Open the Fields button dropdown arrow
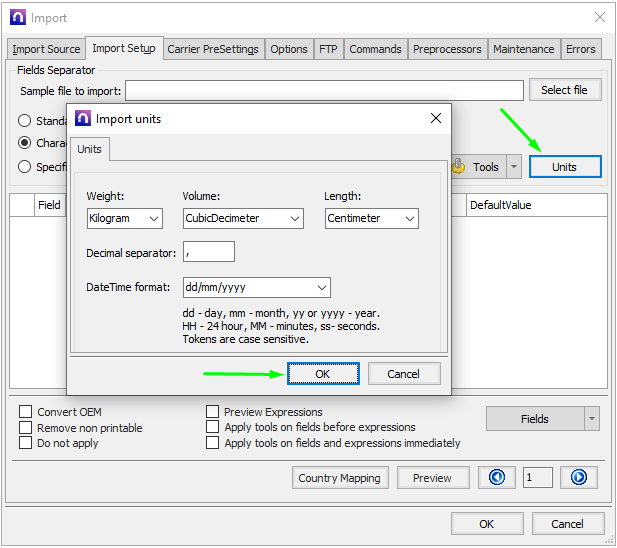The image size is (617, 548). (592, 419)
